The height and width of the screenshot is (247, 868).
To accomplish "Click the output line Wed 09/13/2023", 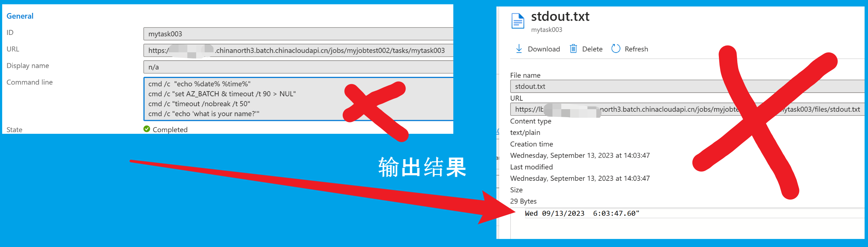I will click(x=582, y=213).
